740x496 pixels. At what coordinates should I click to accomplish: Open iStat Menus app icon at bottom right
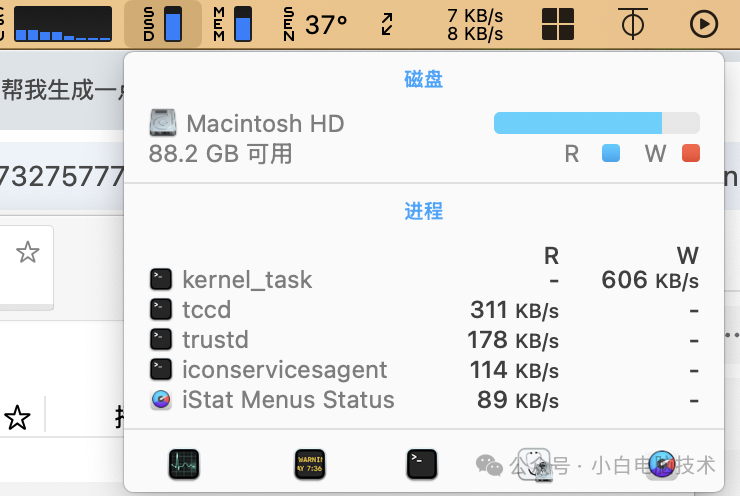pyautogui.click(x=661, y=464)
